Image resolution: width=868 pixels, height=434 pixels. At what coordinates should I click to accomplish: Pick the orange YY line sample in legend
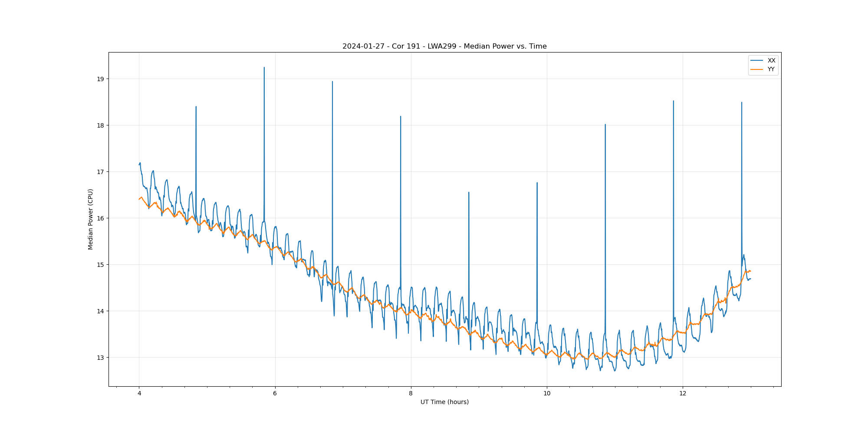click(x=756, y=69)
